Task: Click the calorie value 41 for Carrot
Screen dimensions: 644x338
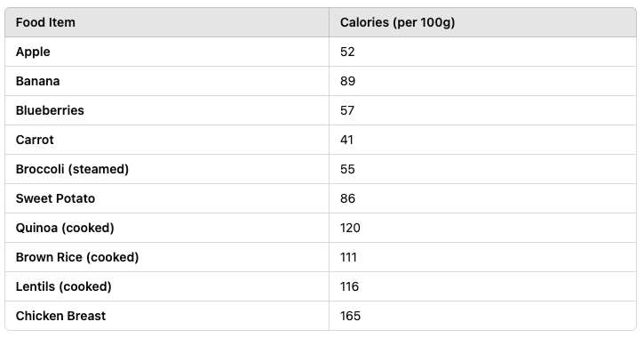Action: pyautogui.click(x=346, y=140)
